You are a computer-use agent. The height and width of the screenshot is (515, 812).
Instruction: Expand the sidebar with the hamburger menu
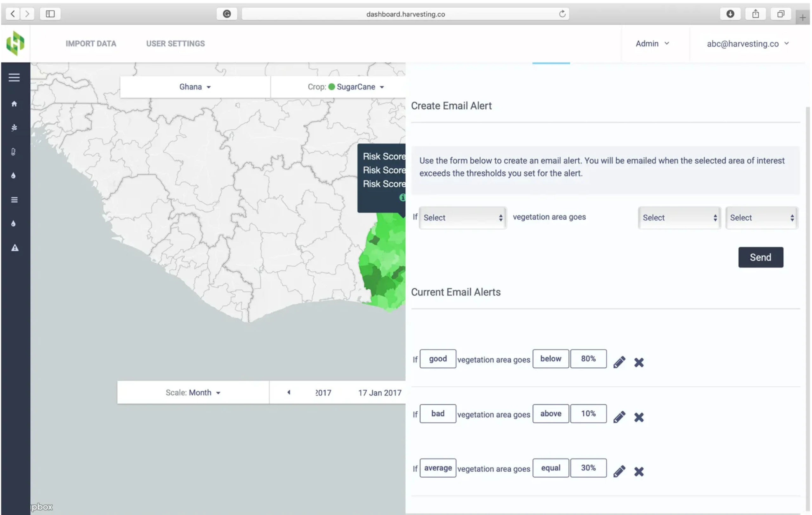pyautogui.click(x=14, y=77)
